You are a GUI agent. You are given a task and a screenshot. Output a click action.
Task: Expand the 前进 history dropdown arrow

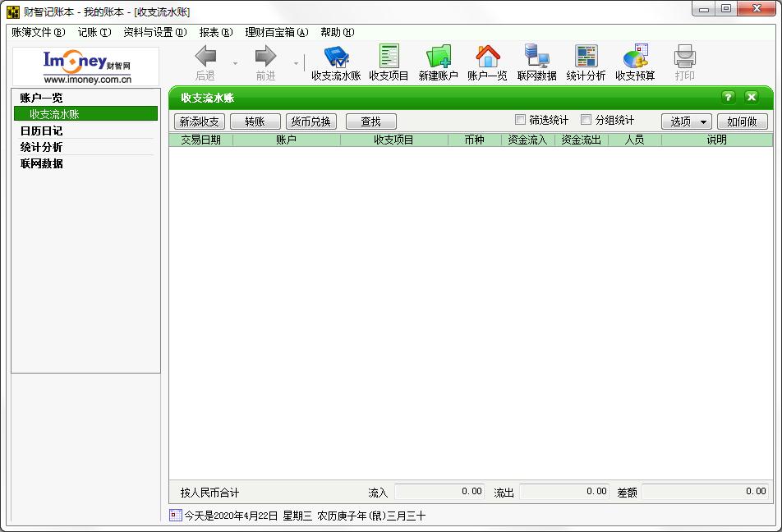297,63
